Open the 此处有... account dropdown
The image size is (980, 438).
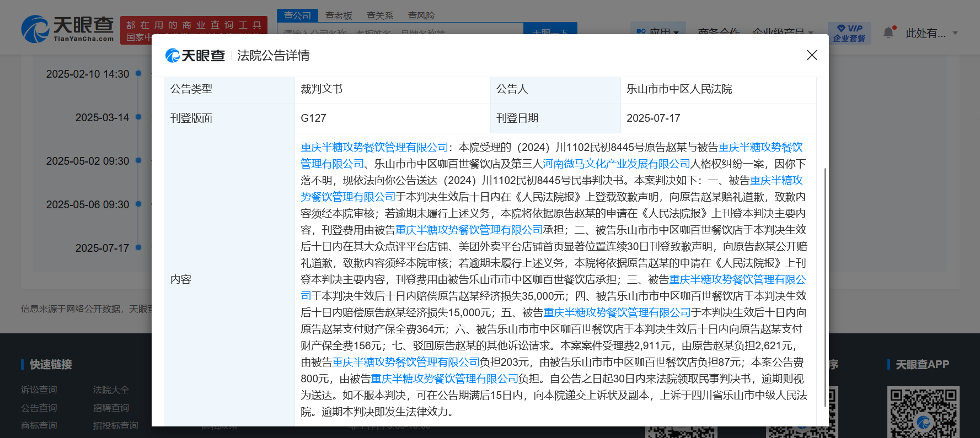coord(932,33)
